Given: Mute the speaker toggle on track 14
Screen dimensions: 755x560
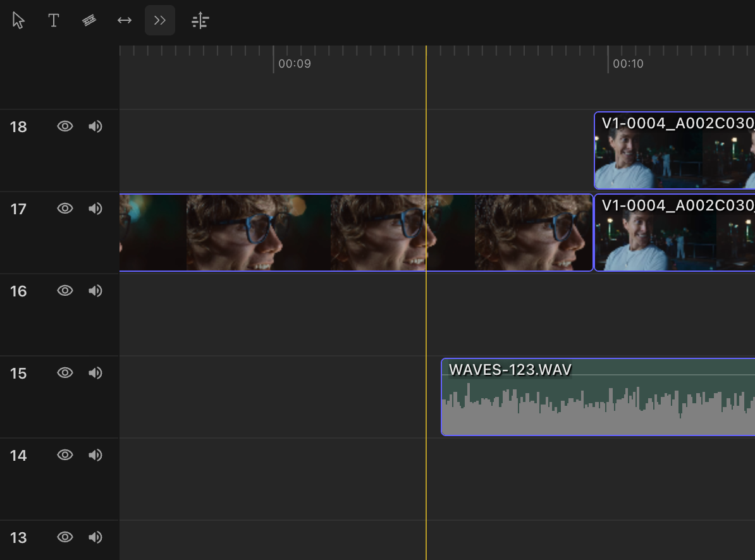Looking at the screenshot, I should tap(95, 454).
